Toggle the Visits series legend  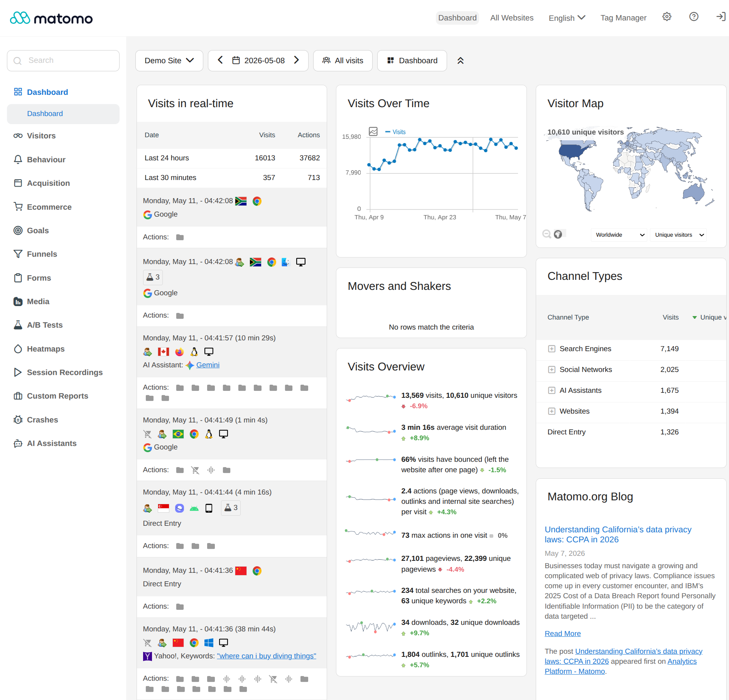click(x=395, y=132)
